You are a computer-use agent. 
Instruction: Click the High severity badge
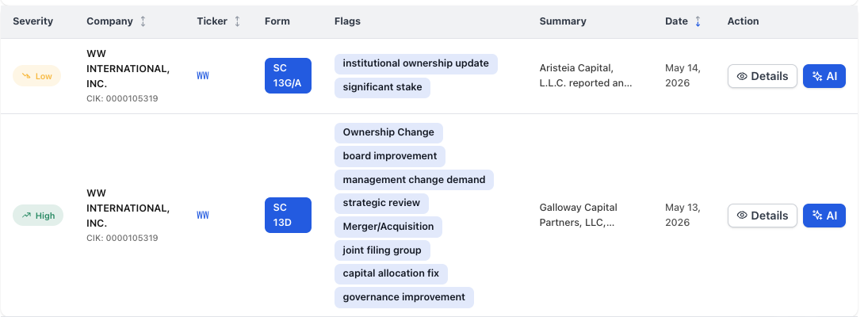(38, 216)
